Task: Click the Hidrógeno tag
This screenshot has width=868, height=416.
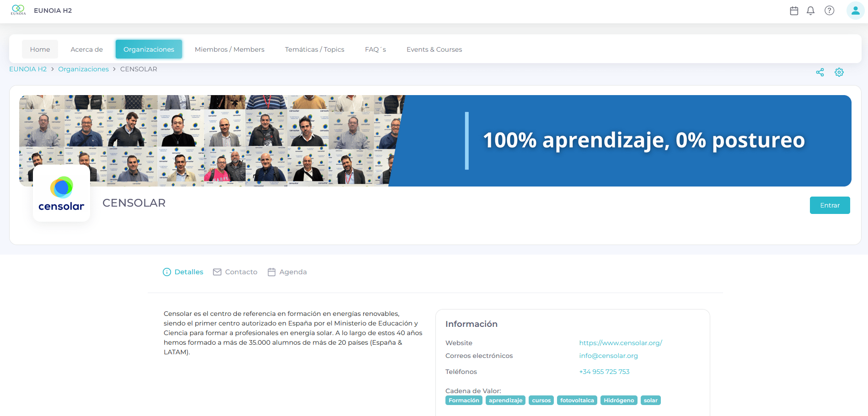Action: [x=619, y=400]
